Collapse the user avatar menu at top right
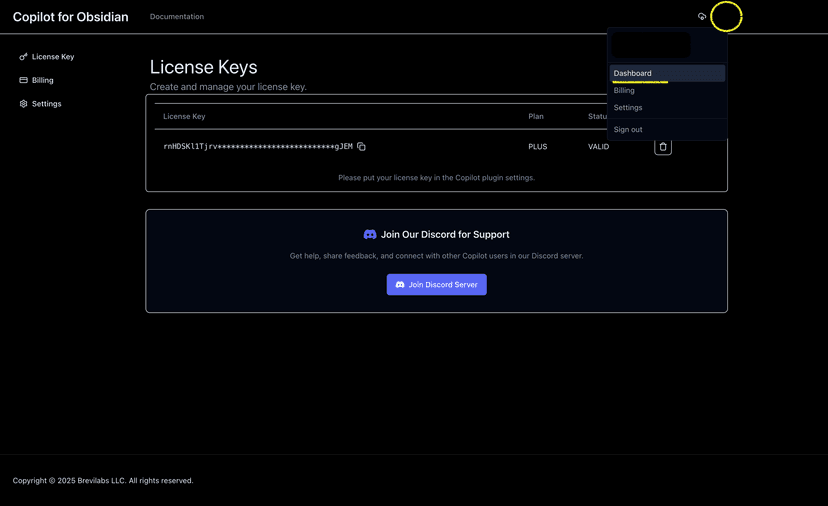This screenshot has height=506, width=828. [x=726, y=17]
